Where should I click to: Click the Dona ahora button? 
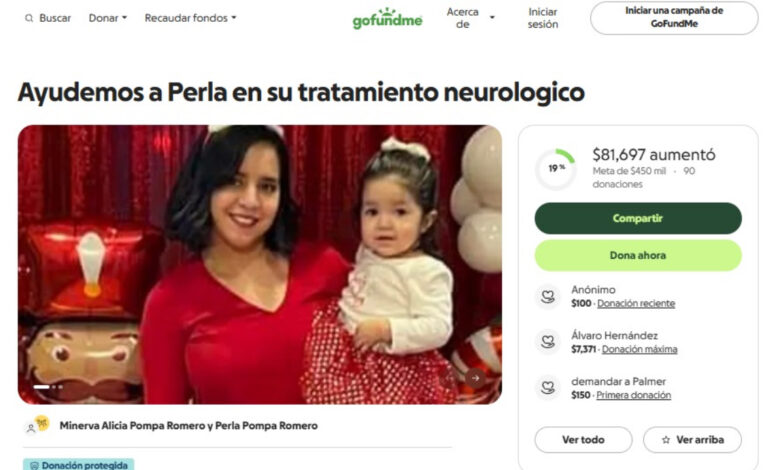tap(638, 256)
